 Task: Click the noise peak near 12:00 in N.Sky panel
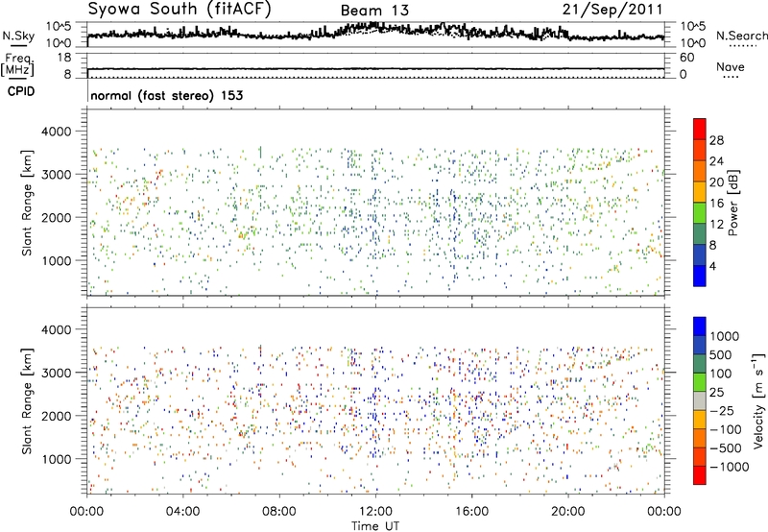[x=374, y=26]
